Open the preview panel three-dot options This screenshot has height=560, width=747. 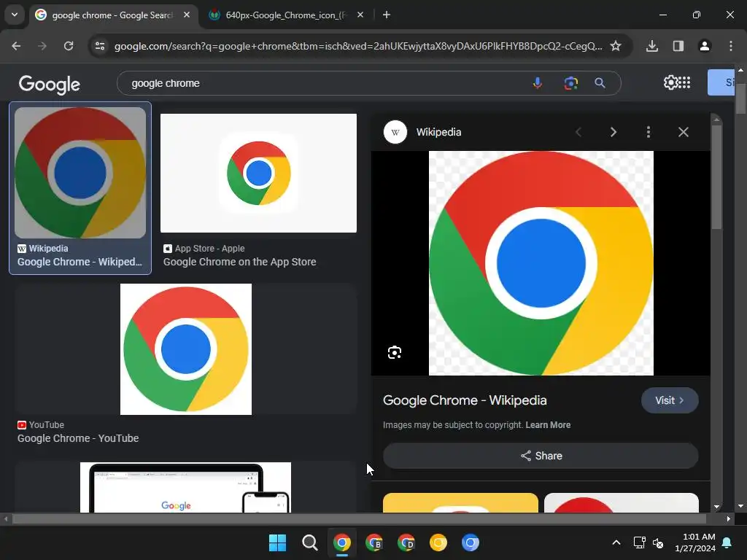coord(648,132)
